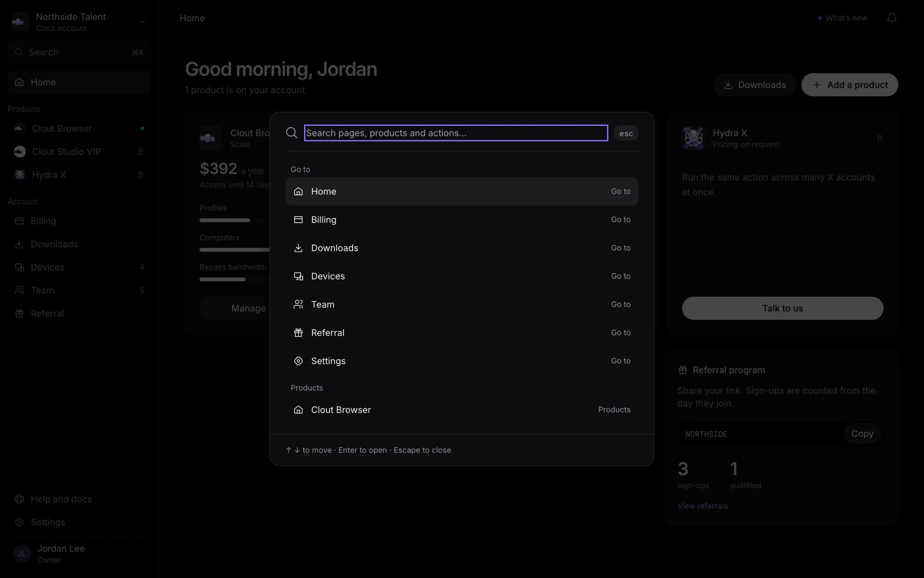Select Clout Browser under Products in palette
Image resolution: width=924 pixels, height=578 pixels.
click(462, 410)
